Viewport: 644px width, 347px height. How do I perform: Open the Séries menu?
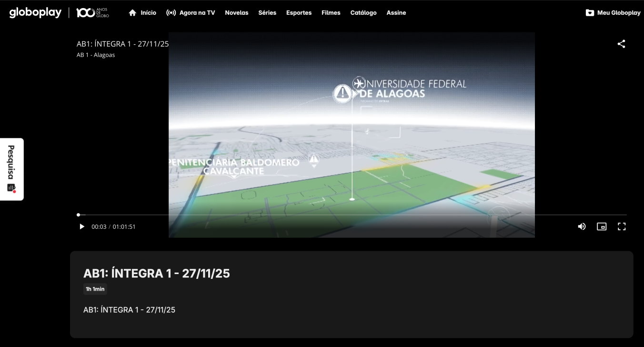click(x=267, y=13)
